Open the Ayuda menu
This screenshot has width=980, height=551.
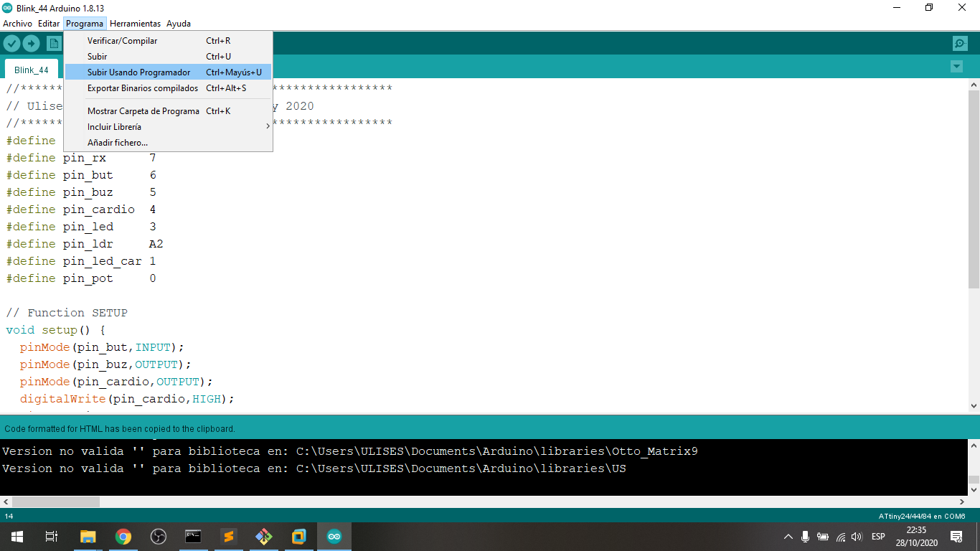pos(179,24)
